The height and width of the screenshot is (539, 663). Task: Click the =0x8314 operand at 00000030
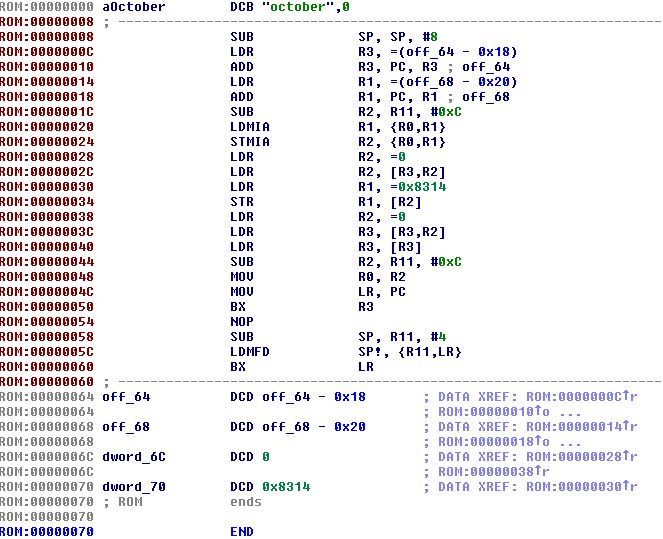click(418, 187)
